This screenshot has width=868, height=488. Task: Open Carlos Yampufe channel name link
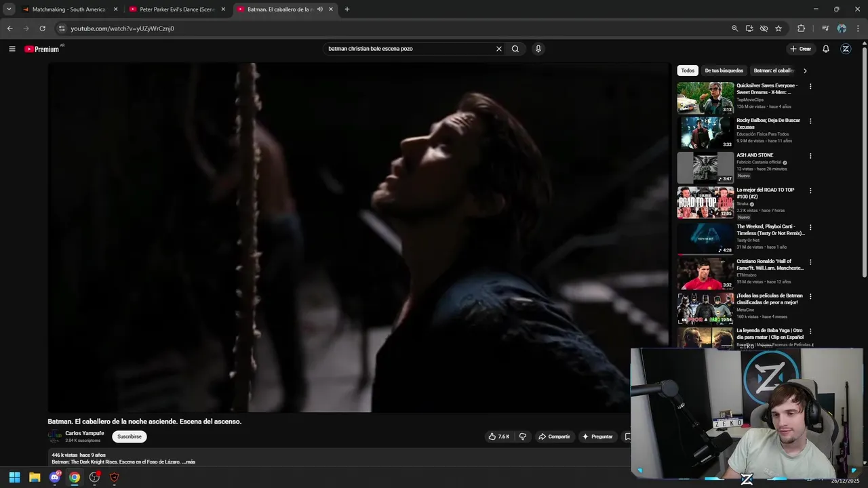pos(85,433)
